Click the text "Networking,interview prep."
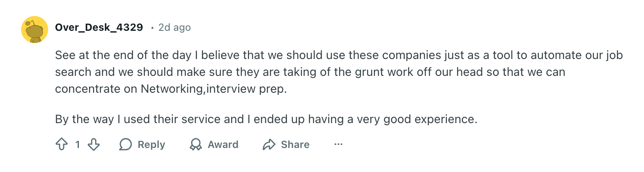Image resolution: width=644 pixels, height=172 pixels. [x=214, y=88]
